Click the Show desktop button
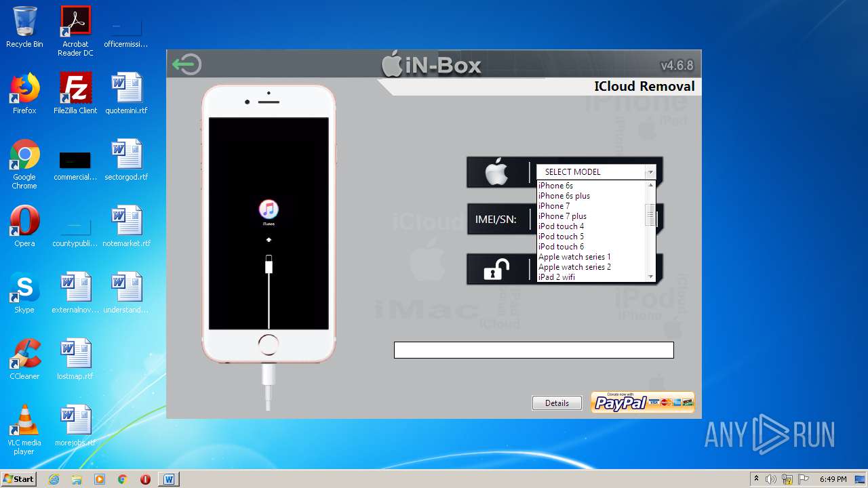Image resolution: width=868 pixels, height=488 pixels. click(861, 479)
